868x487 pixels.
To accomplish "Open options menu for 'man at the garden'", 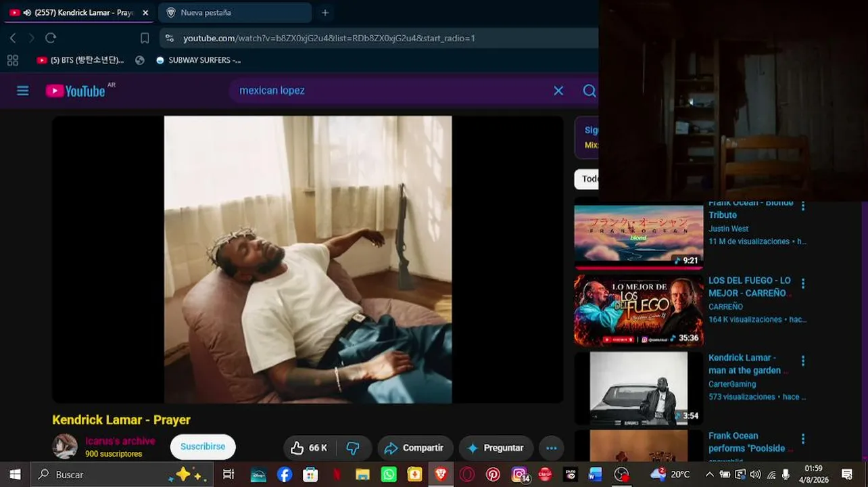I will click(x=803, y=361).
